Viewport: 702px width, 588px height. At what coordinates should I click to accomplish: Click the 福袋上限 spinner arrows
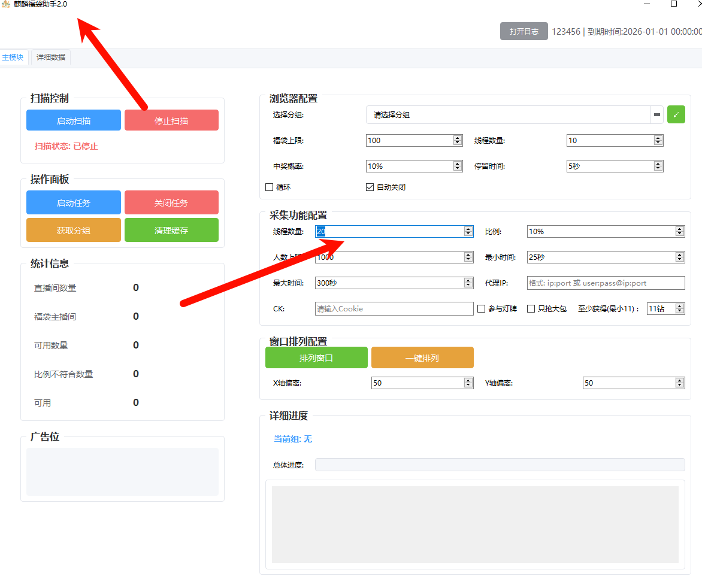click(458, 141)
